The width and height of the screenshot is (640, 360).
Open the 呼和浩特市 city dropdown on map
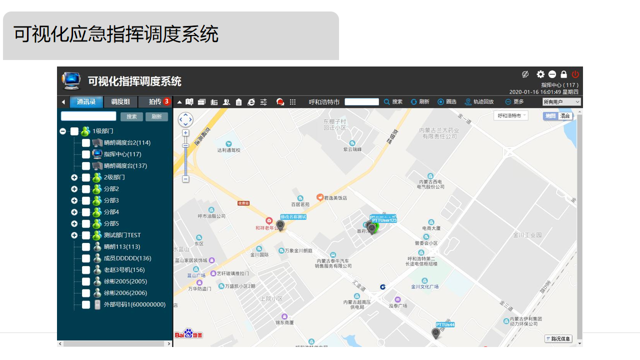click(x=511, y=116)
